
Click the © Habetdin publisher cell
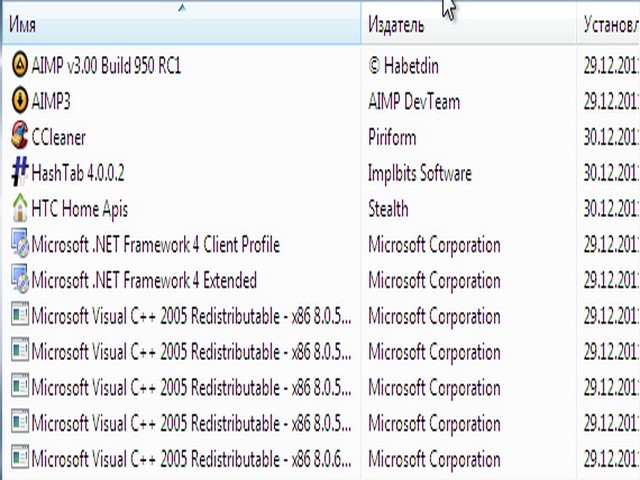(404, 66)
